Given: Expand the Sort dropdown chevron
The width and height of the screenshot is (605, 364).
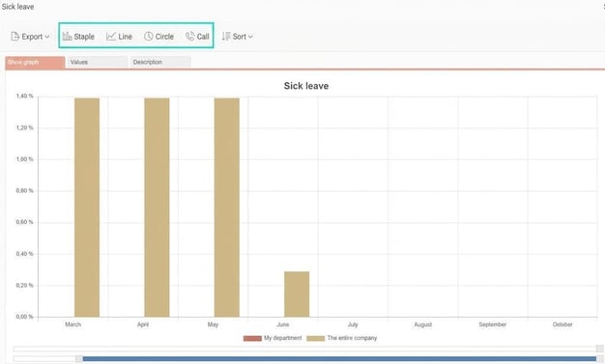Looking at the screenshot, I should click(x=250, y=37).
